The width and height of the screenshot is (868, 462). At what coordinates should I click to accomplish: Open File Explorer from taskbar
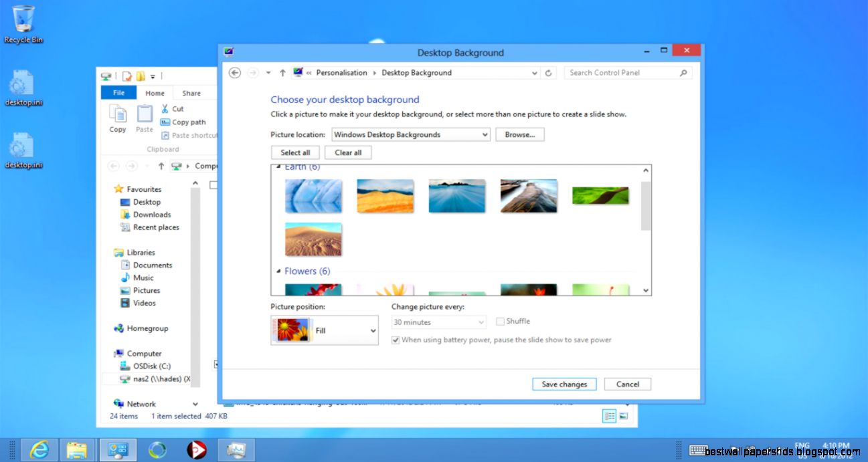tap(77, 450)
